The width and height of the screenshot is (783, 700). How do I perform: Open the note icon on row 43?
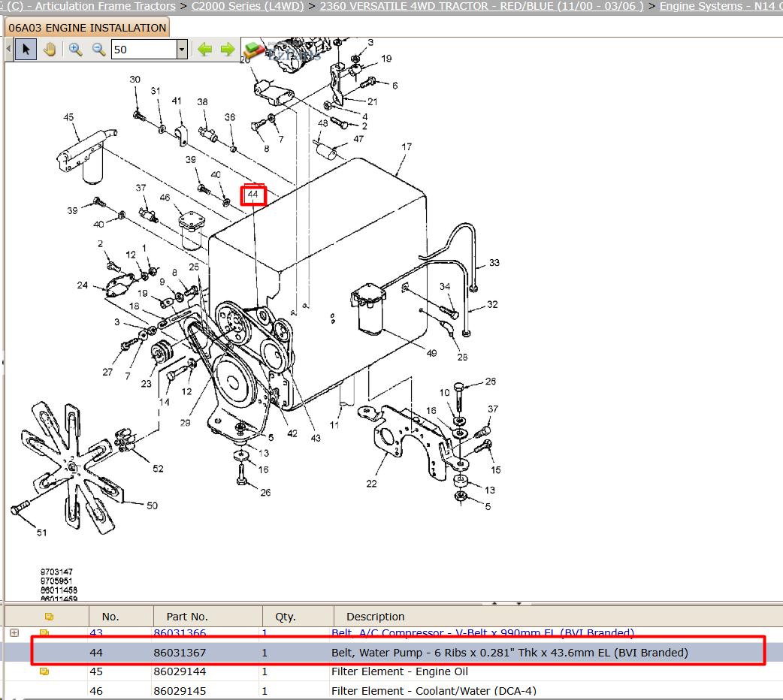[x=44, y=632]
